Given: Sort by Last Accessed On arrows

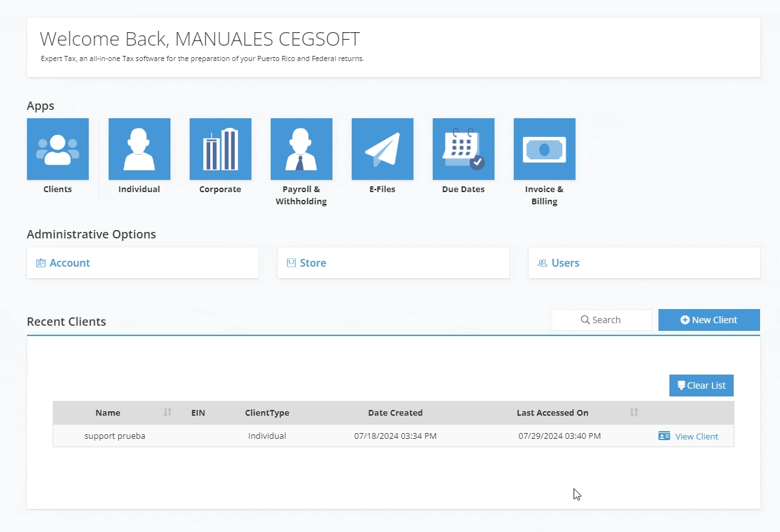Looking at the screenshot, I should pos(634,412).
